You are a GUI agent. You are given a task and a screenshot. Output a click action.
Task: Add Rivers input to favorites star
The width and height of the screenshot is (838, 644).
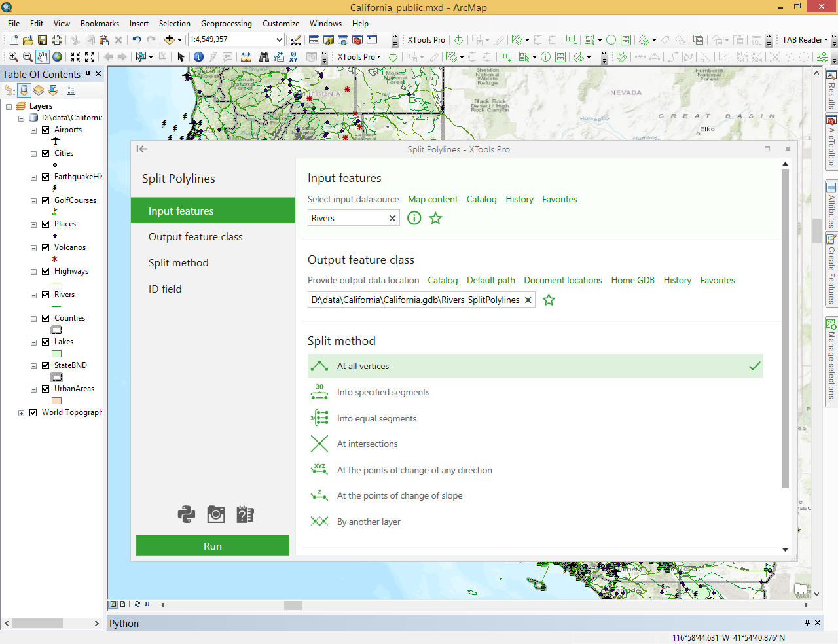pos(435,218)
